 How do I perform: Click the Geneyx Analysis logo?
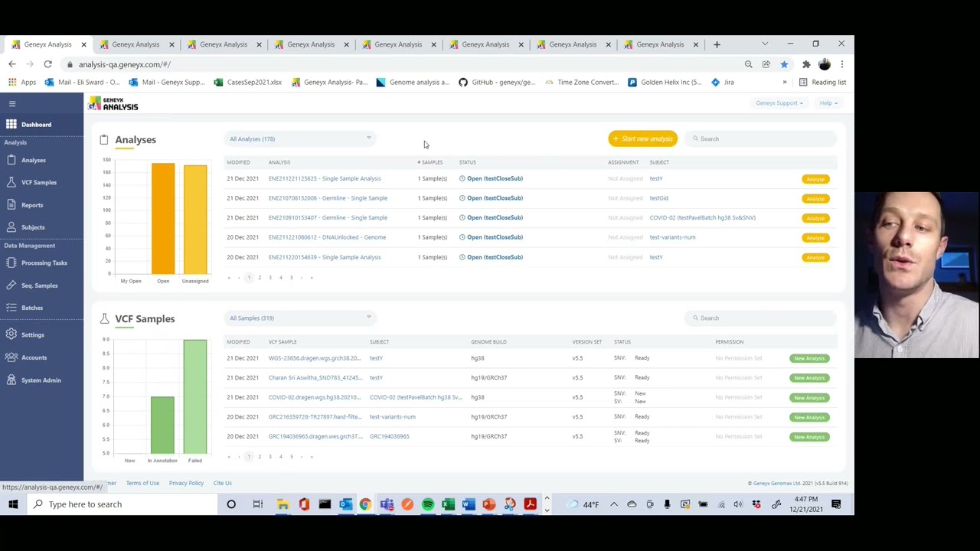[x=113, y=103]
